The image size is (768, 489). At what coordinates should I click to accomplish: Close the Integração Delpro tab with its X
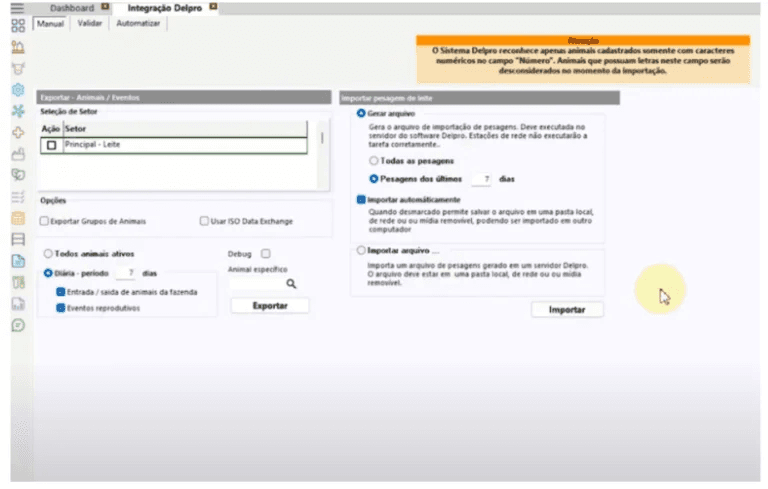coord(213,7)
